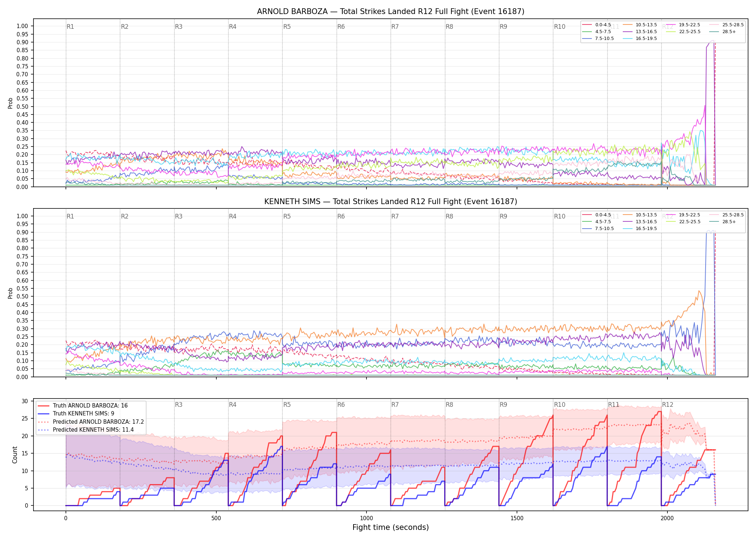
Task: Click the 13.5-16.5 legend entry in Barboza chart
Action: click(x=640, y=32)
